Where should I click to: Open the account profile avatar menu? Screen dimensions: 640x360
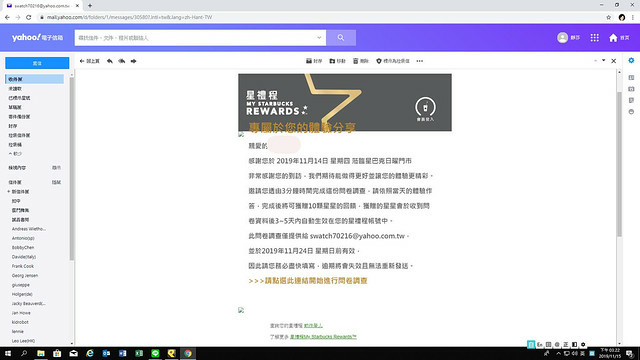(x=562, y=38)
